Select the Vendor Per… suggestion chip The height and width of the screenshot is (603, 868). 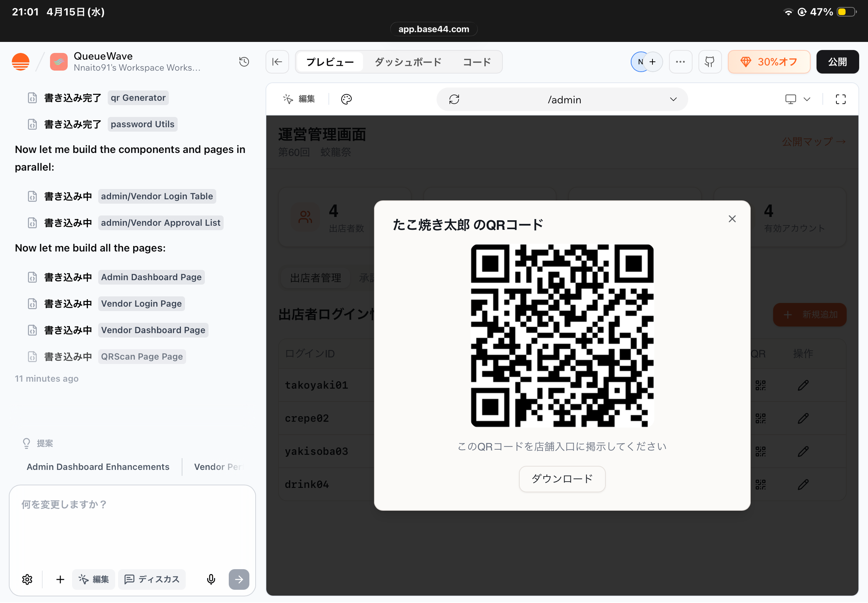[x=219, y=467]
